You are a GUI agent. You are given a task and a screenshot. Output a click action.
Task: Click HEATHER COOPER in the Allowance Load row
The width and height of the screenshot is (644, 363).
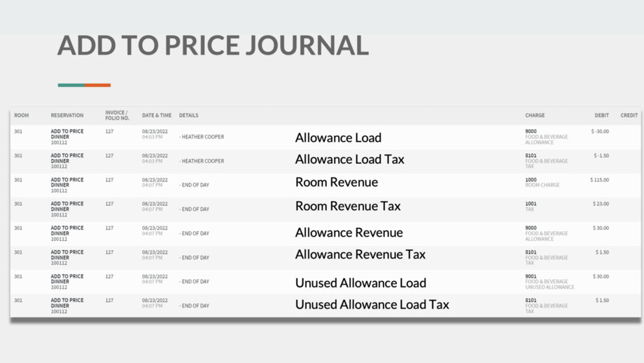pos(203,137)
